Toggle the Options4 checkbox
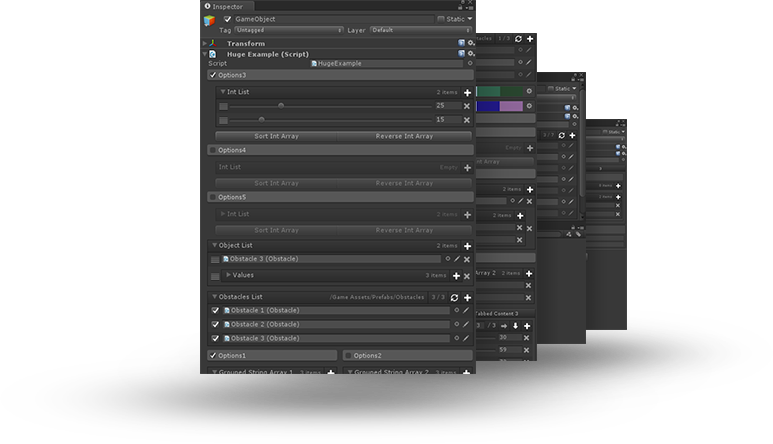 click(x=213, y=150)
